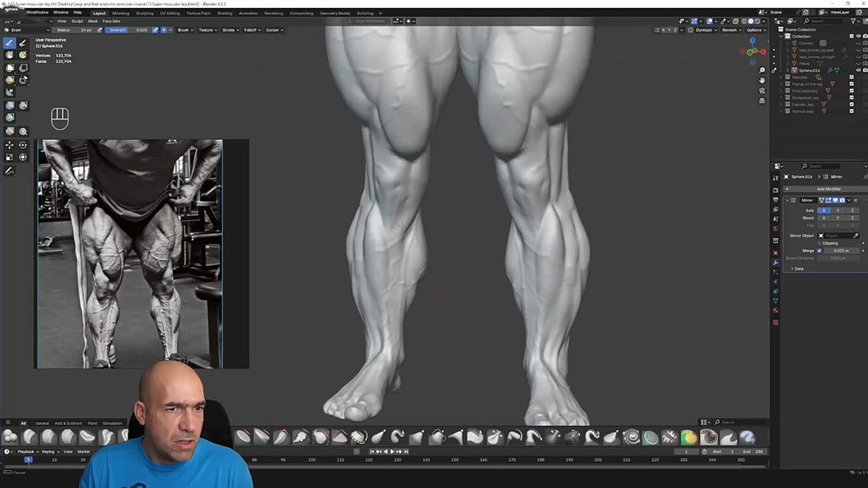Select the Box Mask tool
The image size is (868, 488).
pos(10,68)
